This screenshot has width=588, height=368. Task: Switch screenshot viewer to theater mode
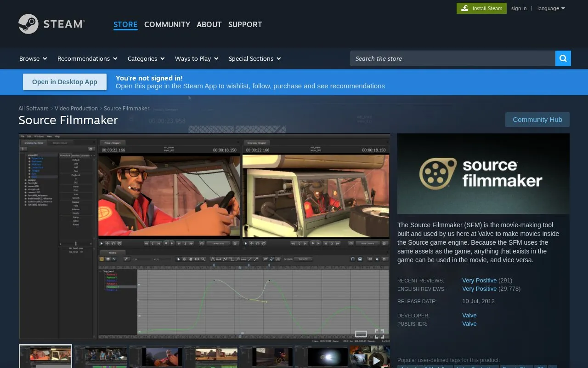click(x=361, y=333)
